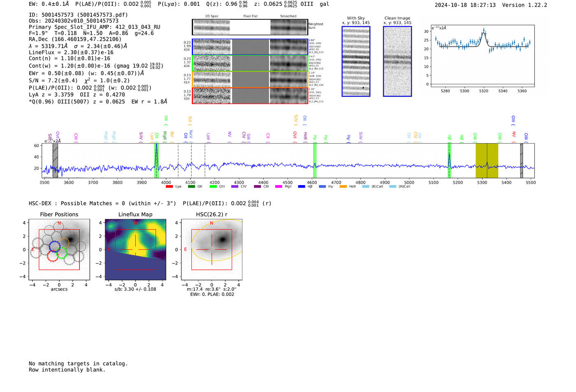Screen dimensions: 576x392
Task: Click the Primary Spec_Slot_IFU_AMP text line
Action: pyautogui.click(x=95, y=27)
